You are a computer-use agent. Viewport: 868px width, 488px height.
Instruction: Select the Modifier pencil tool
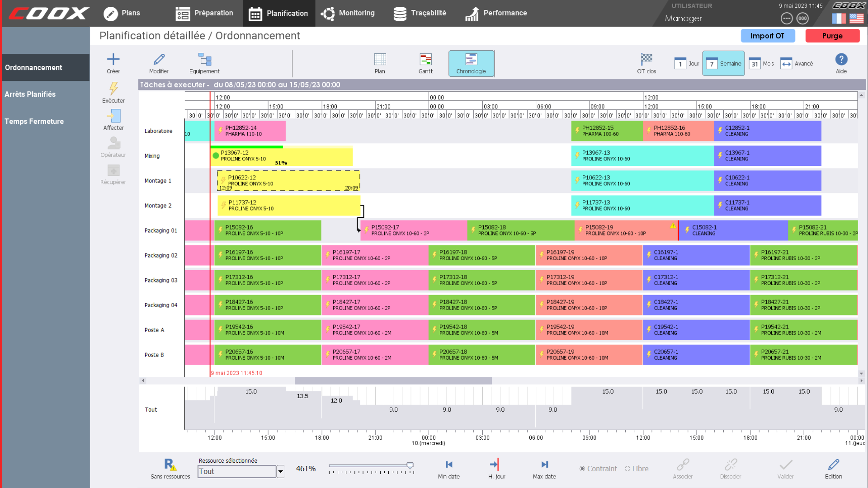coord(159,60)
